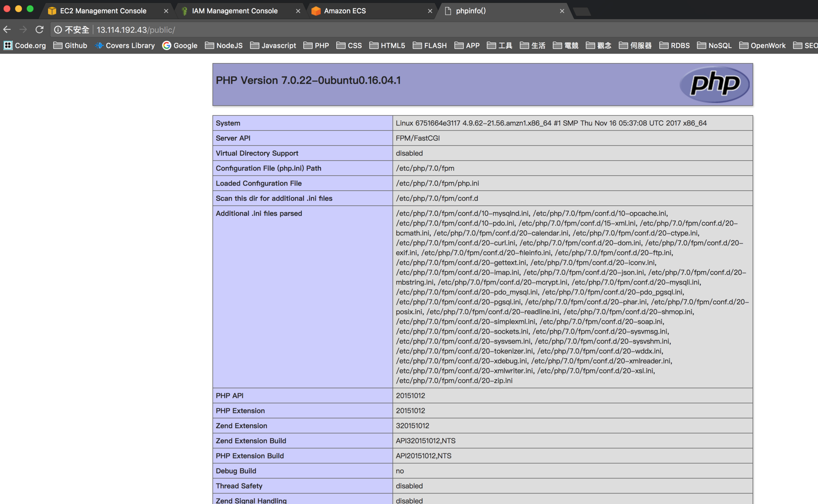
Task: Open the OpenWork bookmarks folder
Action: (x=763, y=46)
